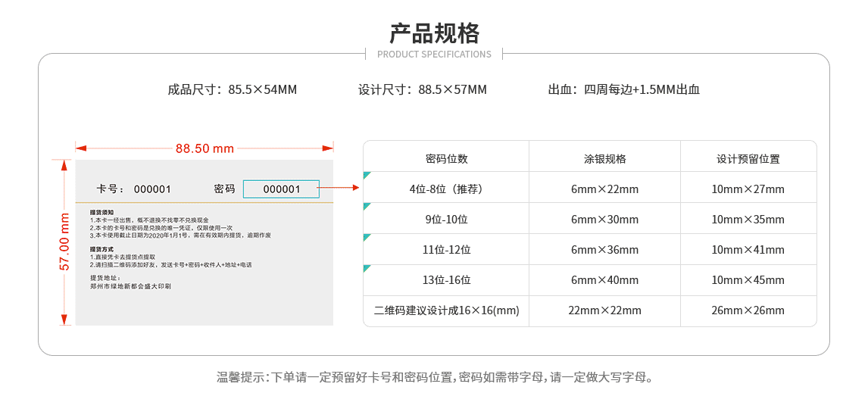Click the 出血 bleed specification text
The width and height of the screenshot is (868, 393).
click(x=623, y=89)
